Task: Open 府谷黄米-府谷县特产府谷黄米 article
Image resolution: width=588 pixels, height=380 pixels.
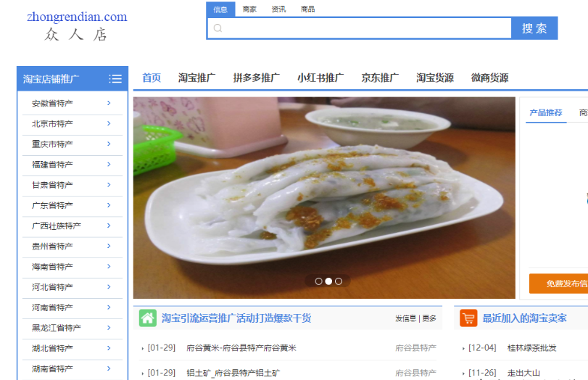Action: (241, 348)
